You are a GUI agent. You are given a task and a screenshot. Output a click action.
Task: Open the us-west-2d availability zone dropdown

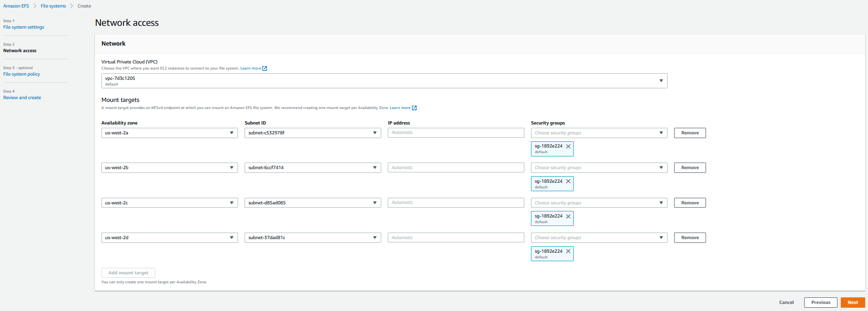click(x=169, y=238)
